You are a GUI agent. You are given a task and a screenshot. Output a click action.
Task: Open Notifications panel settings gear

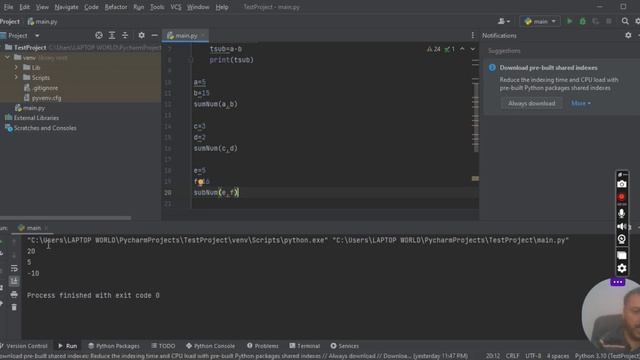628,36
